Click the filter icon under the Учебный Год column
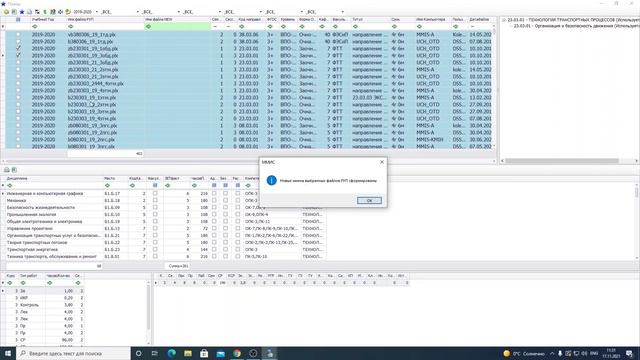The width and height of the screenshot is (640, 360). click(35, 27)
